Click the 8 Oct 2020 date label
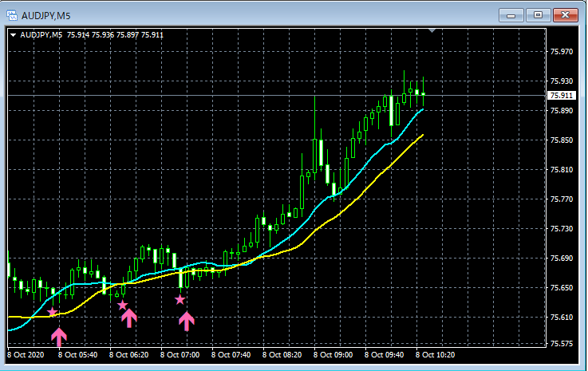Screen dimensions: 588x371 coord(26,354)
